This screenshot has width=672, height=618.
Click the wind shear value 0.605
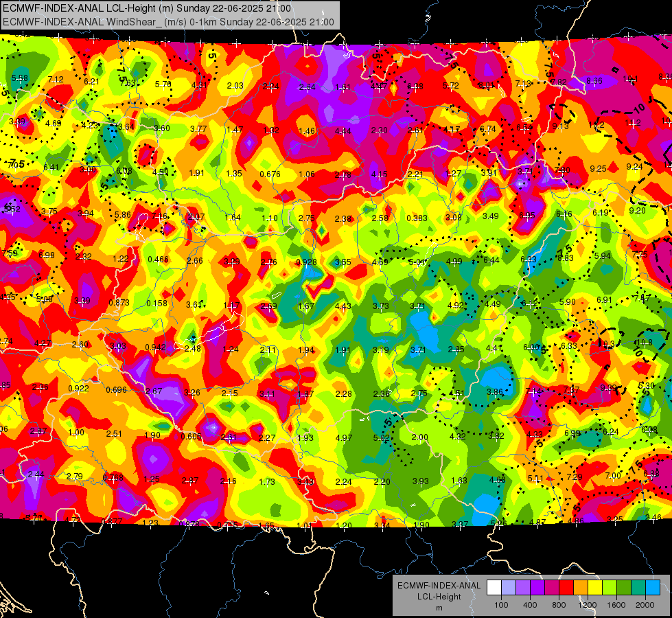pos(191,436)
